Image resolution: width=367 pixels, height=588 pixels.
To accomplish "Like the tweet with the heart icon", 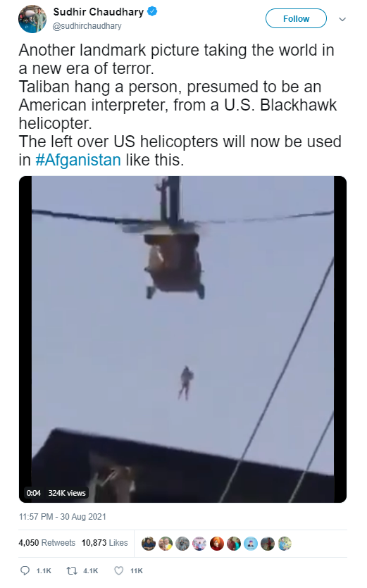I will coord(118,571).
